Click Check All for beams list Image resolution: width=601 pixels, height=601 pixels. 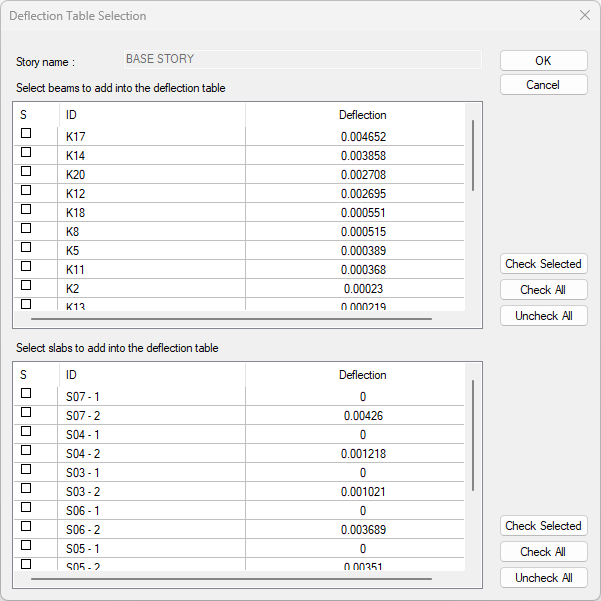[x=543, y=290]
